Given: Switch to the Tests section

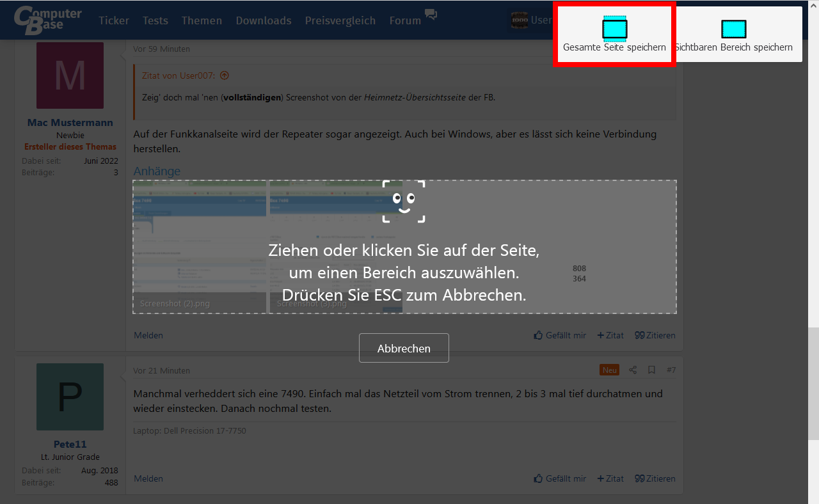Looking at the screenshot, I should coord(155,20).
